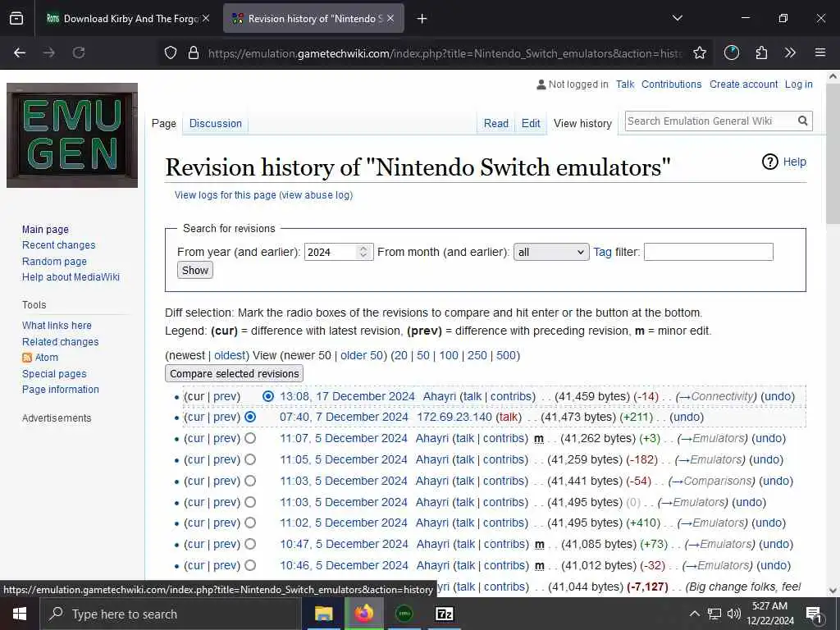Open Firefox View icon in tab bar
The image size is (840, 630).
(16, 18)
